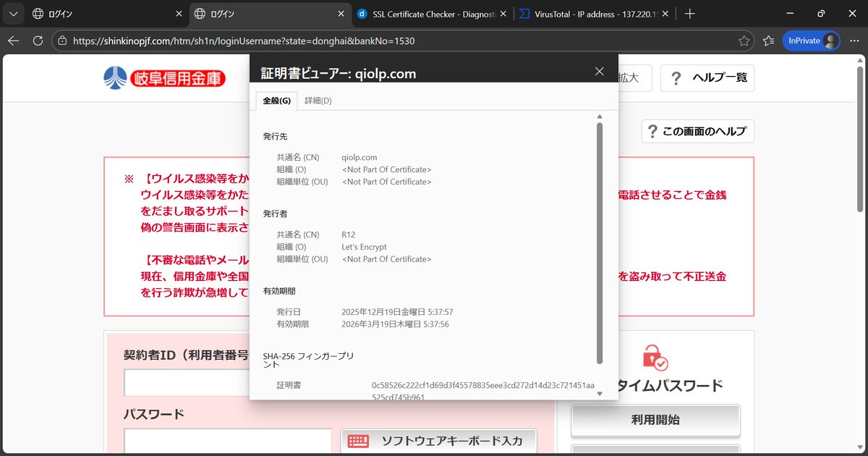Open a new browser tab with the plus

point(690,13)
